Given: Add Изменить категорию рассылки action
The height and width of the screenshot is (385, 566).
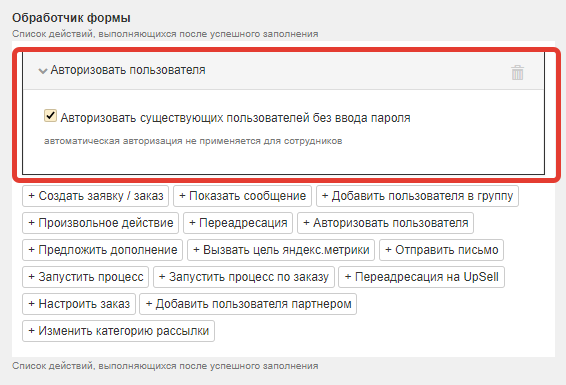Looking at the screenshot, I should [118, 331].
